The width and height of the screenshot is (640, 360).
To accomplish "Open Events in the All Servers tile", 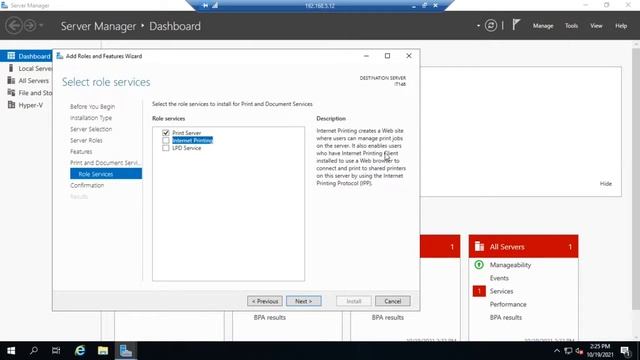I will (499, 278).
